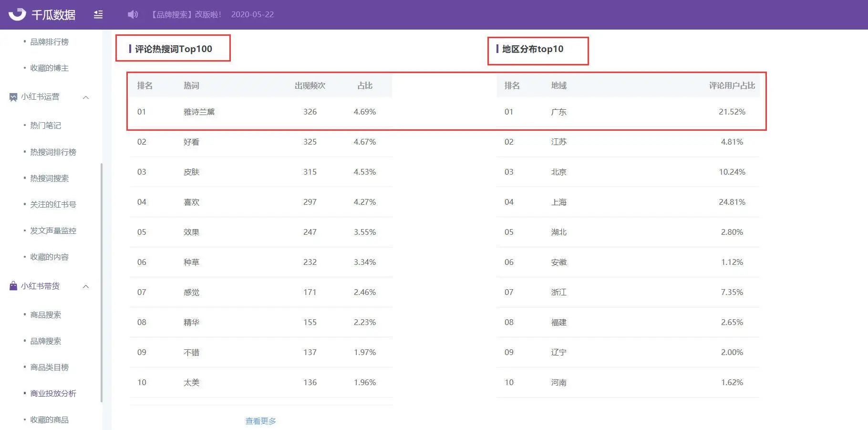Open 发文声量监控 menu item
Viewport: 868px width, 430px height.
53,231
